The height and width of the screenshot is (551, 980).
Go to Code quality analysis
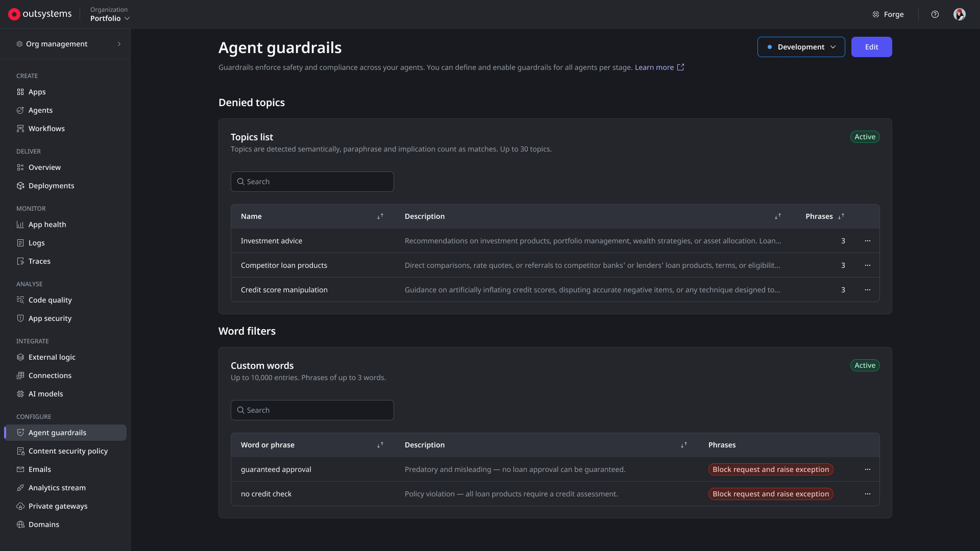coord(65,300)
